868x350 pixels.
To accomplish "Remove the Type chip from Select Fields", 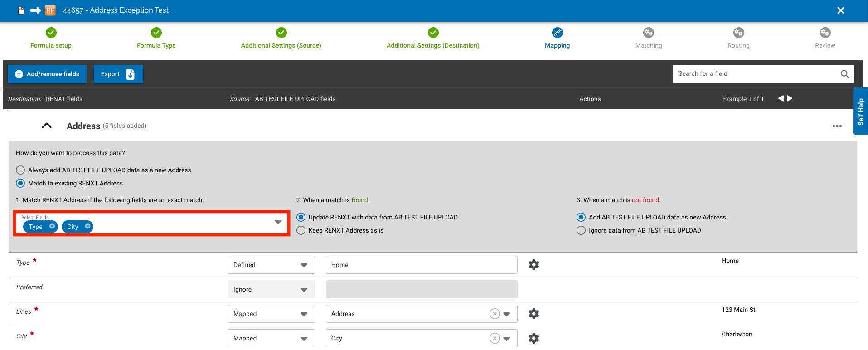I will [x=52, y=226].
